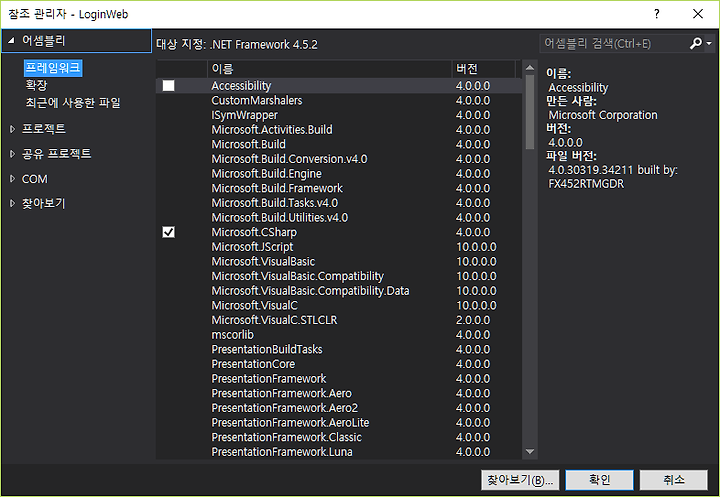The width and height of the screenshot is (720, 497).
Task: Expand the COM tree node
Action: pos(12,179)
